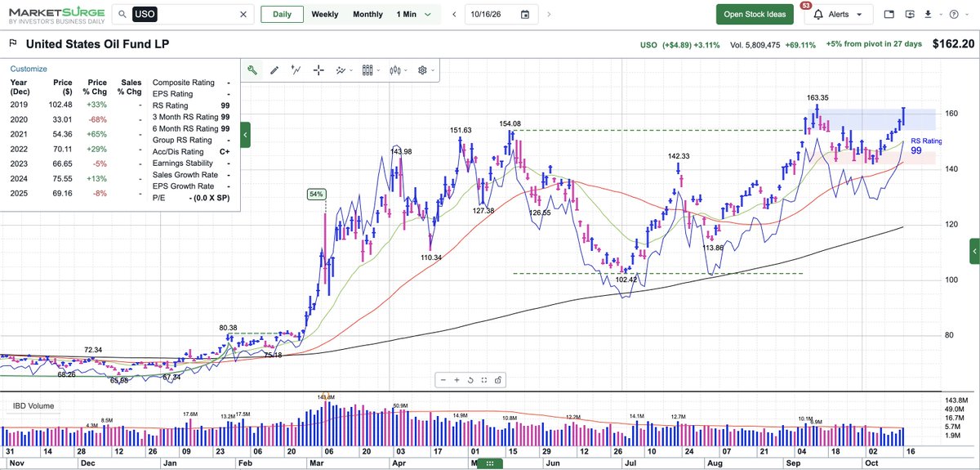The image size is (980, 470).
Task: Open the pattern recognition chart icon
Action: click(x=341, y=70)
